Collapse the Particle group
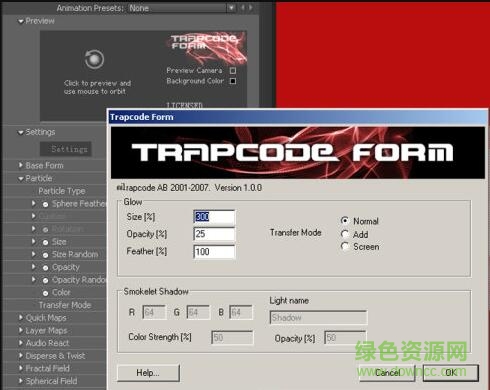This screenshot has width=490, height=390. click(x=21, y=179)
